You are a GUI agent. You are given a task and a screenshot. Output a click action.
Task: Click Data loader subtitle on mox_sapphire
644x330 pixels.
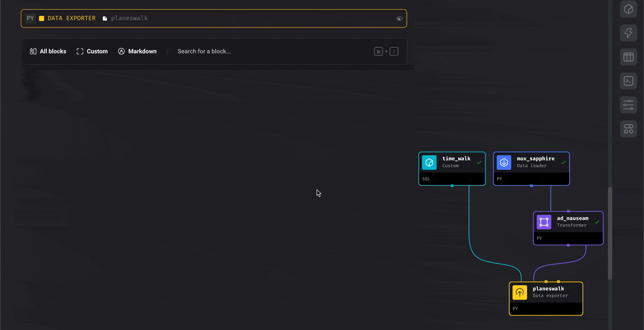click(532, 166)
